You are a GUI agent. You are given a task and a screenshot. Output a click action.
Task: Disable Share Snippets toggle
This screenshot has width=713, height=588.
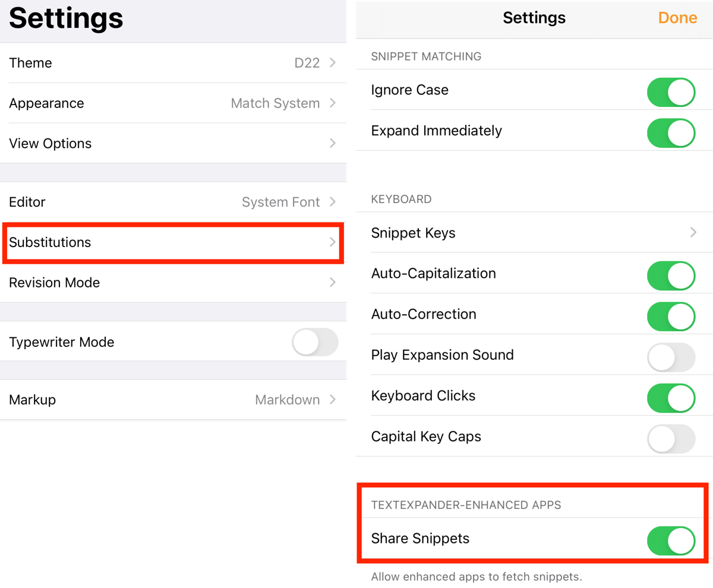pyautogui.click(x=671, y=540)
